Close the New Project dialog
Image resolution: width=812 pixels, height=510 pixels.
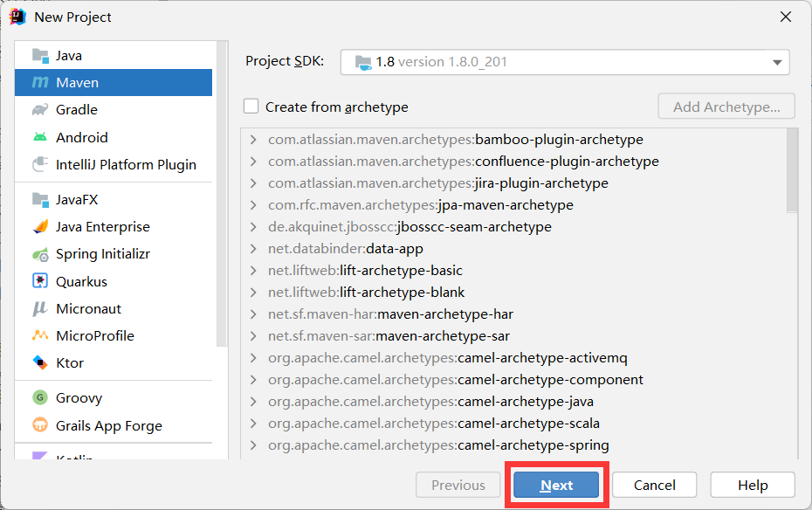coord(786,17)
